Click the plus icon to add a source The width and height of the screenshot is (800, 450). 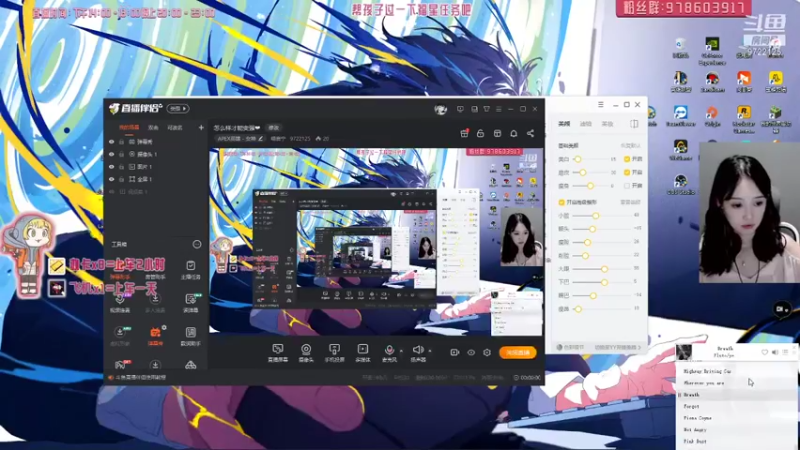tap(201, 128)
